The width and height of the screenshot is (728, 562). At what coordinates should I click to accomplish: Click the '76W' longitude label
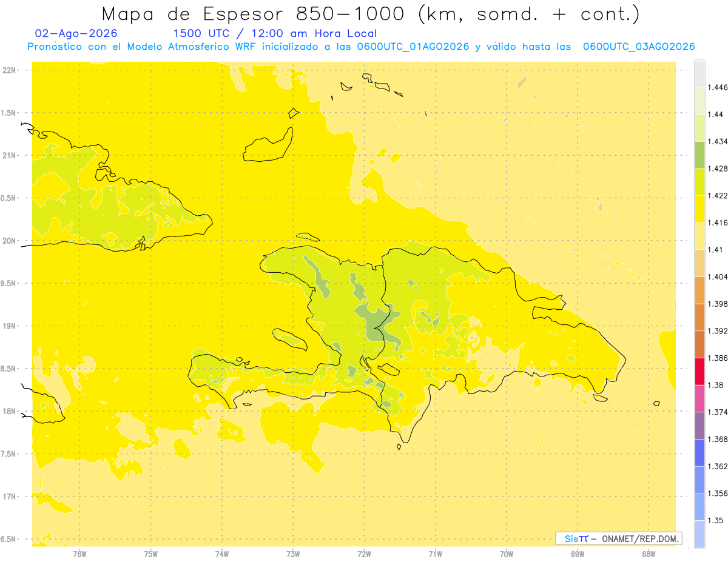(x=79, y=554)
